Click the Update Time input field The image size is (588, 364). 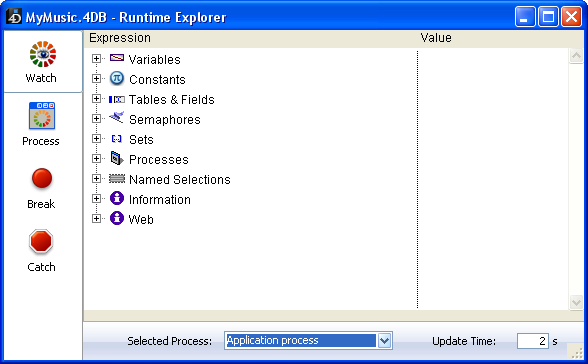pos(532,341)
